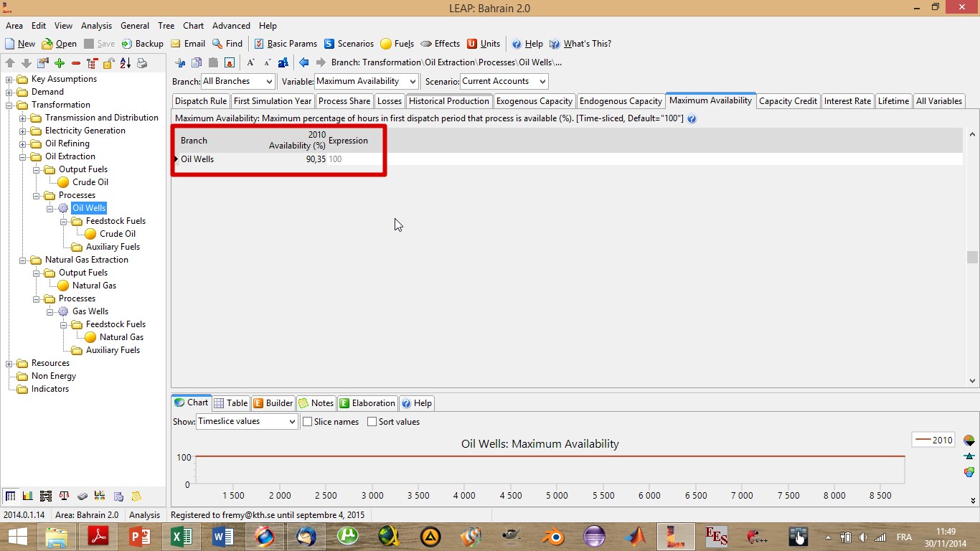
Task: Open the Effects list
Action: pos(440,44)
